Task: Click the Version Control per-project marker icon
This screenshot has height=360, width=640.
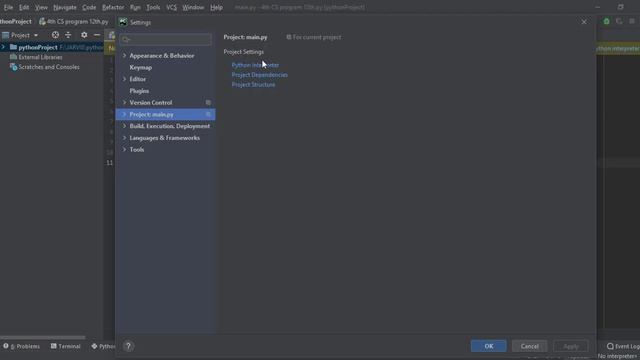Action: coord(208,102)
